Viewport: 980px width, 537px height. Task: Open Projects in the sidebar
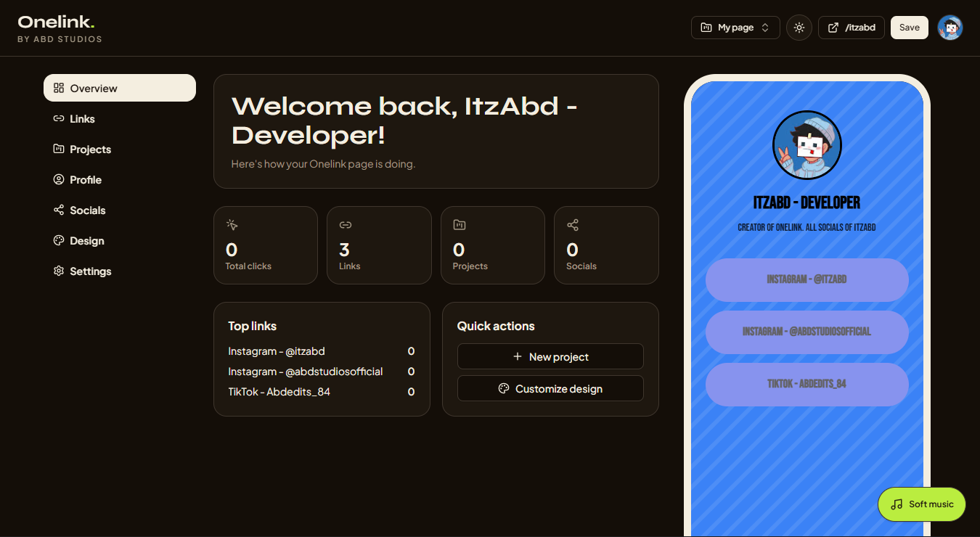tap(120, 149)
